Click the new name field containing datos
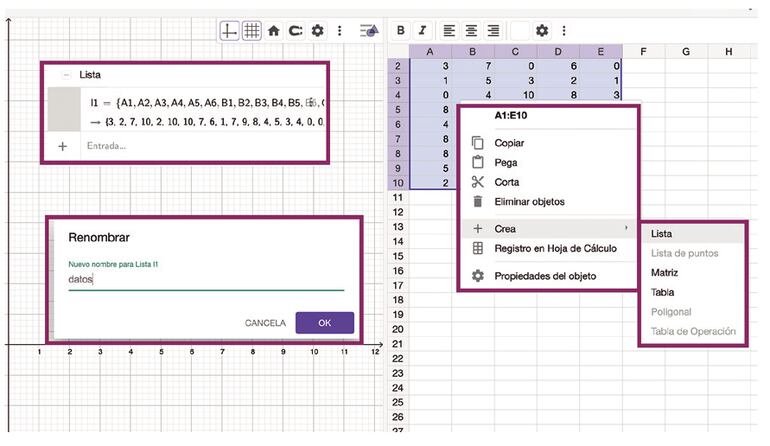770x446 pixels. (x=206, y=279)
